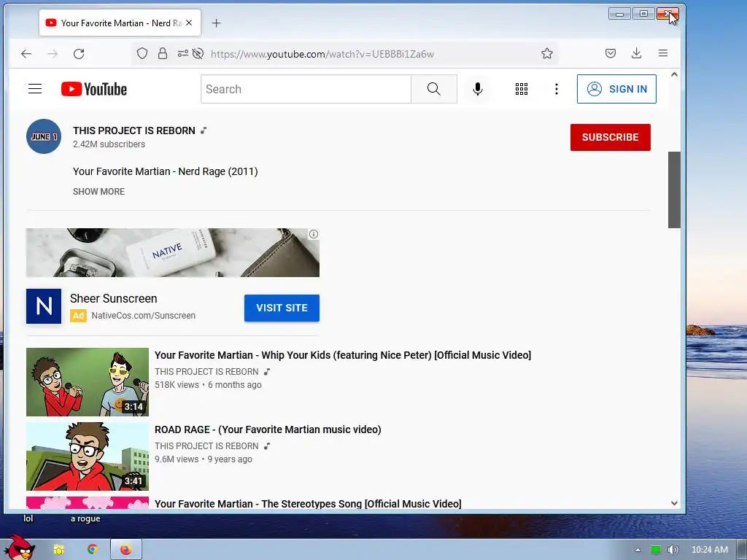Open YouTube settings three-dot menu
Screen dimensions: 747x560
(x=557, y=89)
